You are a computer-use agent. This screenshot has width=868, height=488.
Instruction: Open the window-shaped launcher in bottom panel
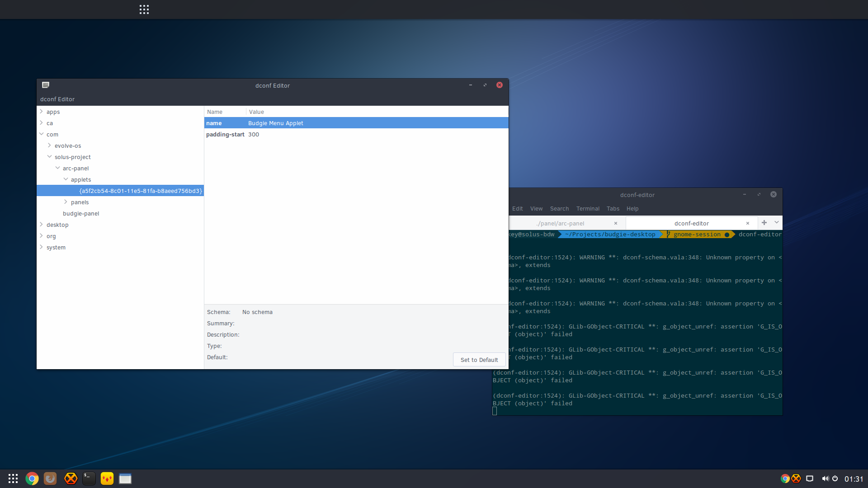point(125,479)
